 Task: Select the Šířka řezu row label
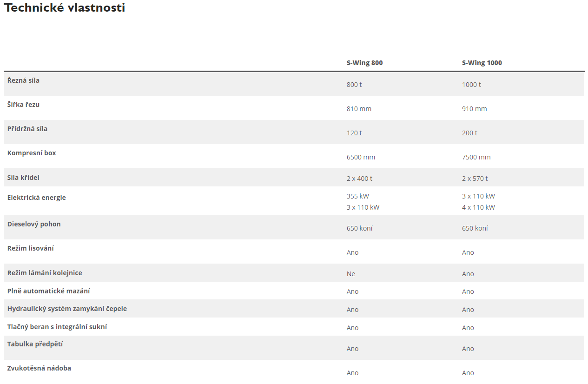tap(23, 105)
